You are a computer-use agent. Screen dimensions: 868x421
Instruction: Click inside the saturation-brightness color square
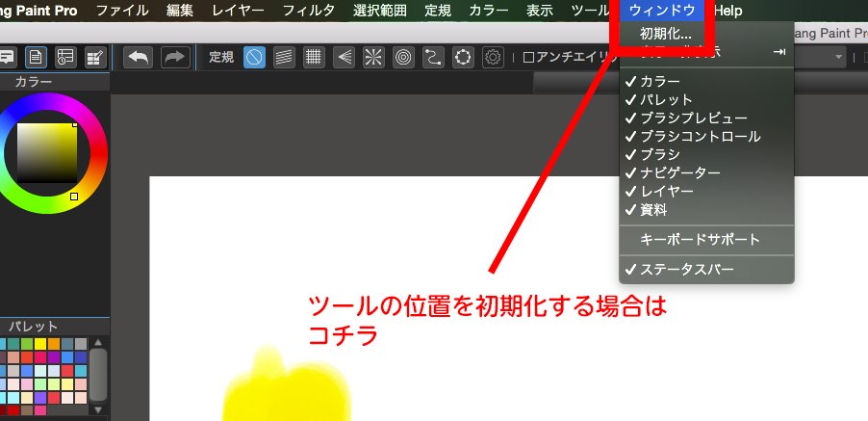(46, 153)
